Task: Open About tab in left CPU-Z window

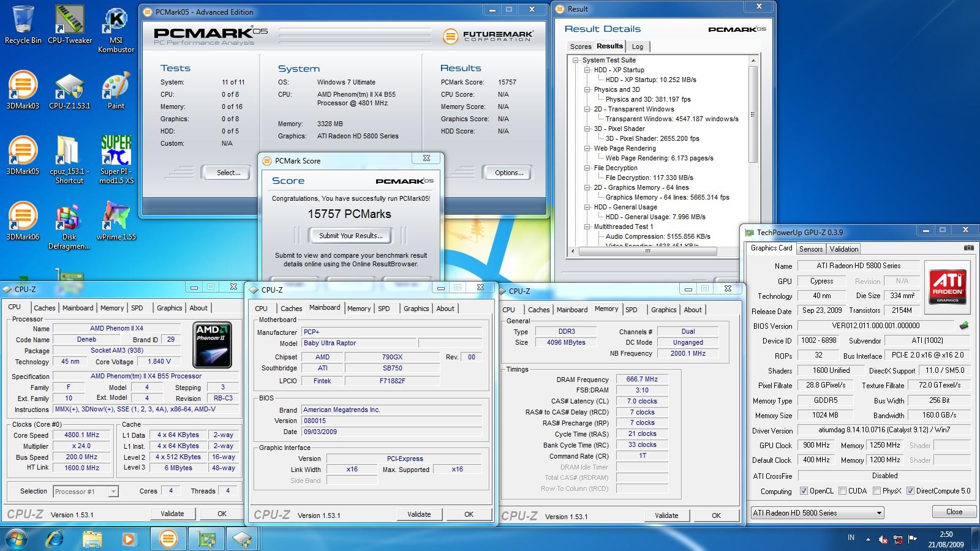Action: coord(198,308)
